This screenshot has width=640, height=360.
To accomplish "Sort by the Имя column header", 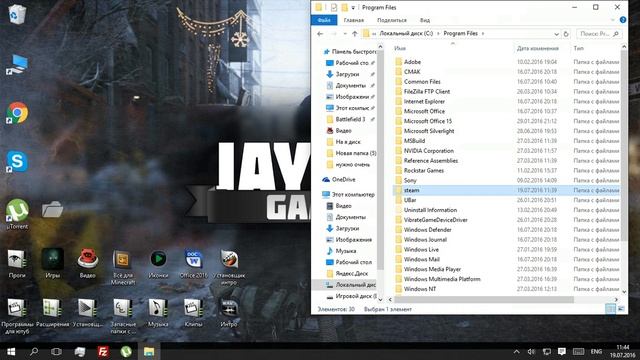I will pyautogui.click(x=400, y=49).
